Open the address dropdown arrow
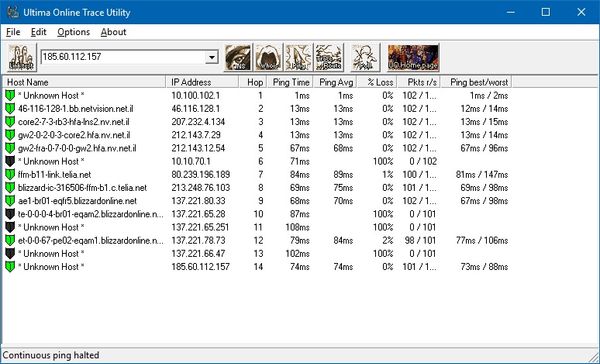Viewport: 600px width, 364px height. tap(211, 57)
